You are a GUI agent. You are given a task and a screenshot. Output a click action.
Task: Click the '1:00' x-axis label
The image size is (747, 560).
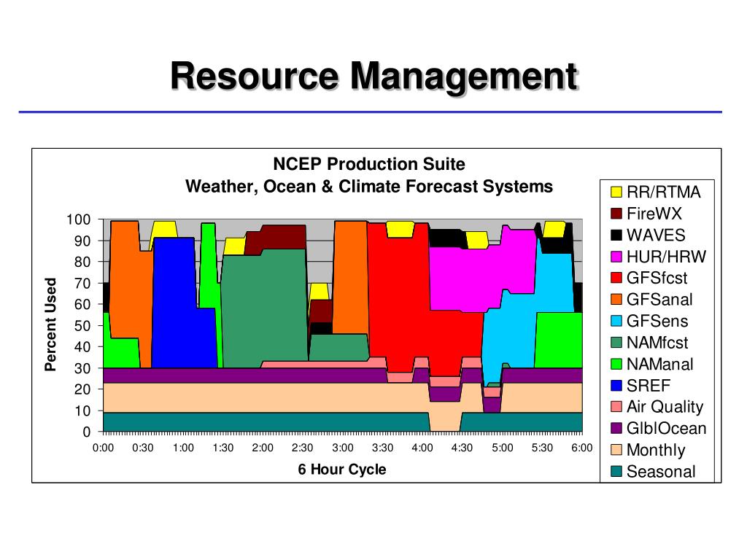(x=183, y=448)
